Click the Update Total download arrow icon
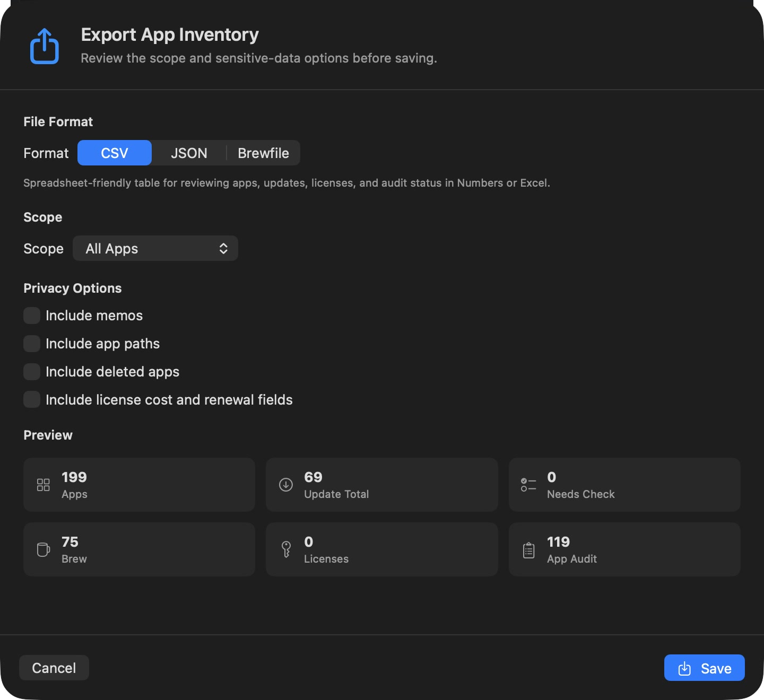The width and height of the screenshot is (764, 700). coord(286,485)
